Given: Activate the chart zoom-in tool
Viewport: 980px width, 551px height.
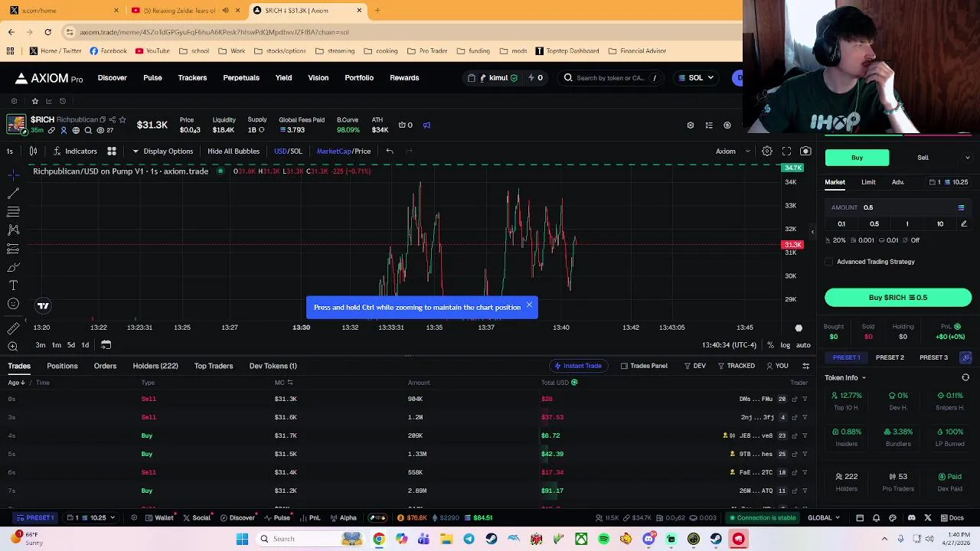Looking at the screenshot, I should [x=13, y=347].
